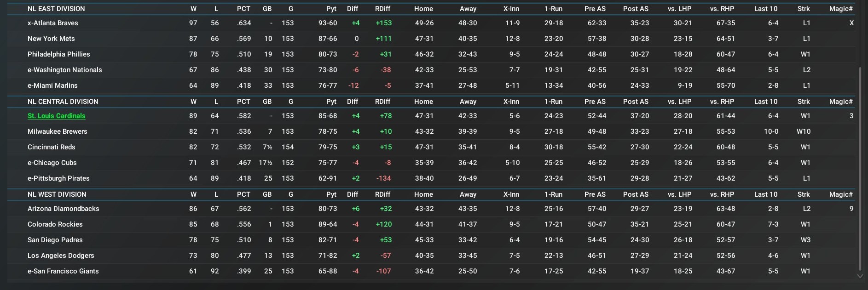Sort NL Central Division by RDiff column
This screenshot has width=868, height=290.
point(382,102)
